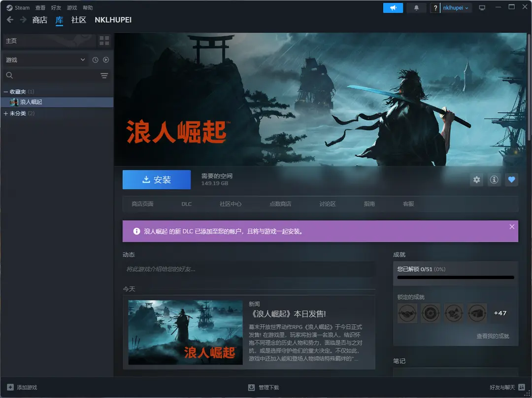Switch to the 社区 tab
The width and height of the screenshot is (532, 398).
[x=79, y=20]
